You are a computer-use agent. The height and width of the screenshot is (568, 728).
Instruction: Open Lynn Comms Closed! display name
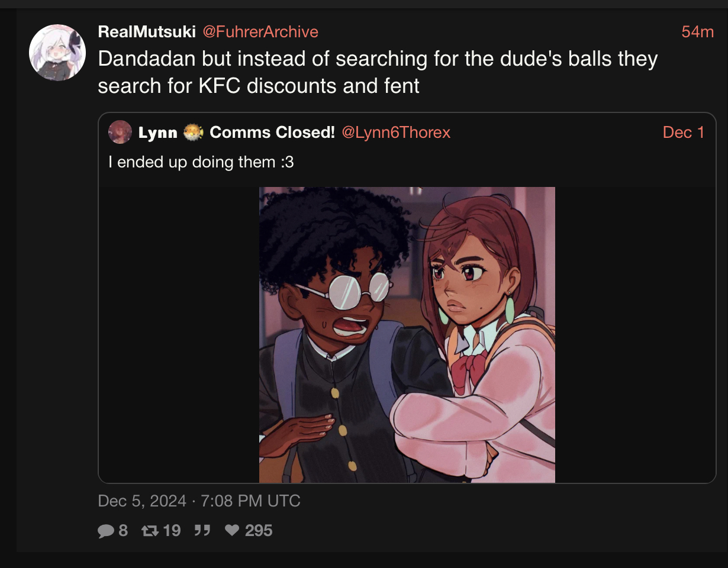(x=237, y=133)
